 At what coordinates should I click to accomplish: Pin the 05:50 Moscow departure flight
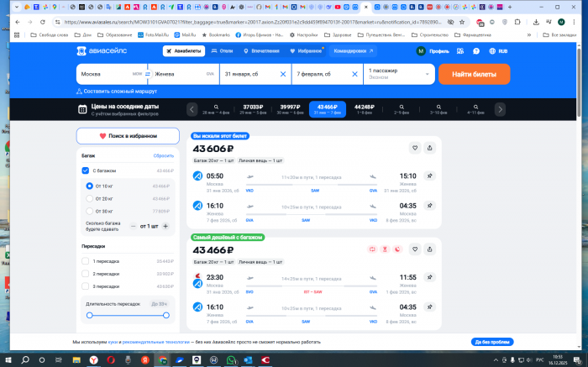click(x=429, y=176)
